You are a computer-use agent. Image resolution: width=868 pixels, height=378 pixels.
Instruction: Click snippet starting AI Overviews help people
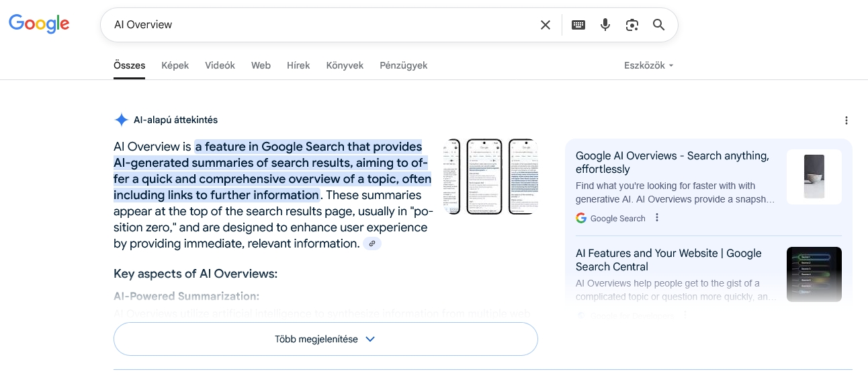675,290
